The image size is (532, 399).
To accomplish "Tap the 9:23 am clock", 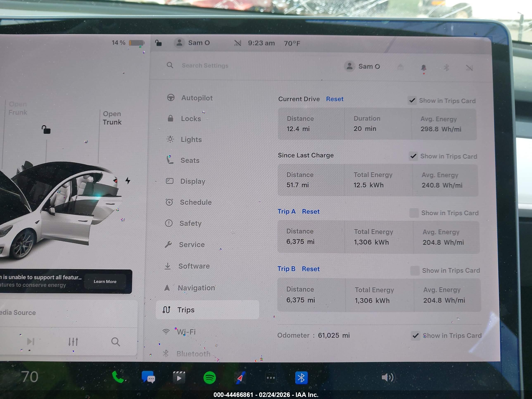I will coord(261,43).
